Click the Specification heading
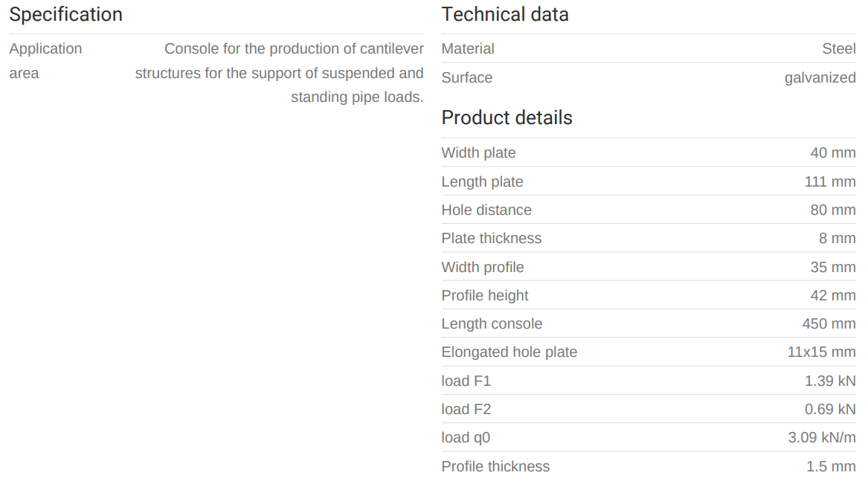This screenshot has width=868, height=484. coord(65,14)
